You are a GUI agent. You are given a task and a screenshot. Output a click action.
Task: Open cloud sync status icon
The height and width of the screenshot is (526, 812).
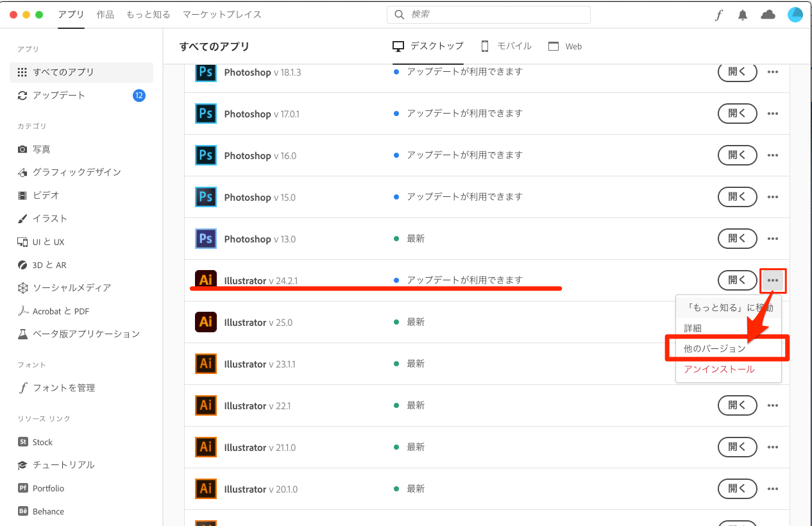(x=768, y=15)
